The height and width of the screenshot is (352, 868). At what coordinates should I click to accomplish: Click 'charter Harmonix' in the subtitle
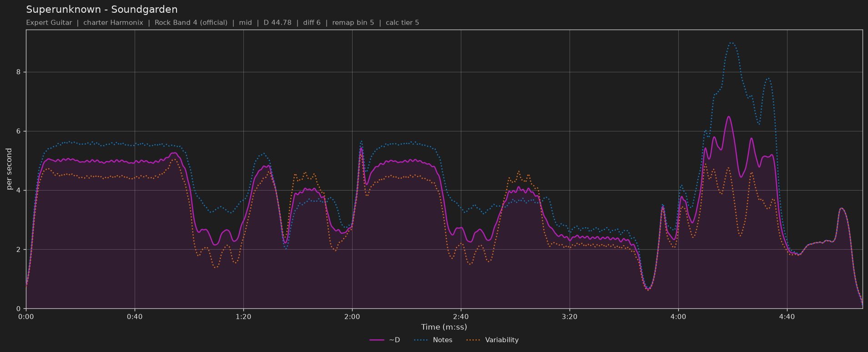[113, 23]
